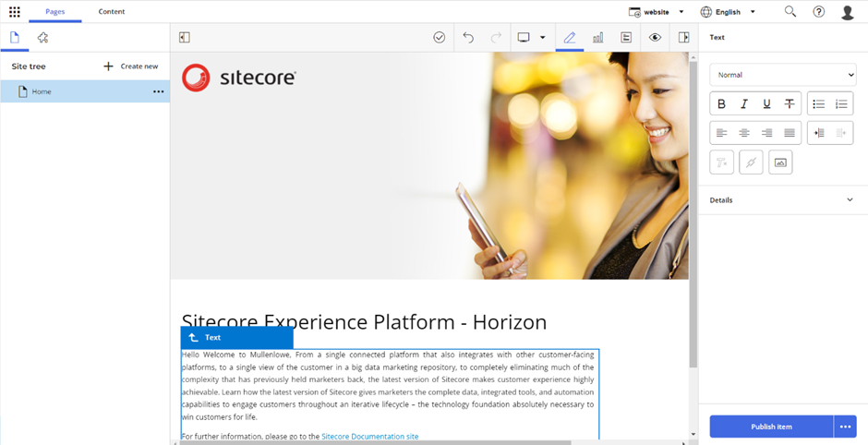Open the app launcher grid icon
This screenshot has width=868, height=445.
tap(15, 12)
